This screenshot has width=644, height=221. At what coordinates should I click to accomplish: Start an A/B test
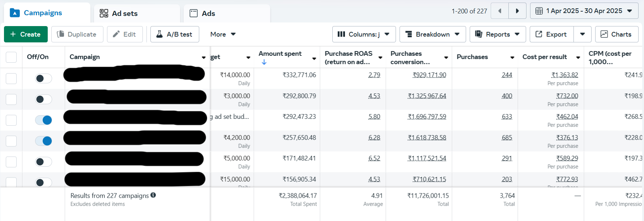point(175,34)
